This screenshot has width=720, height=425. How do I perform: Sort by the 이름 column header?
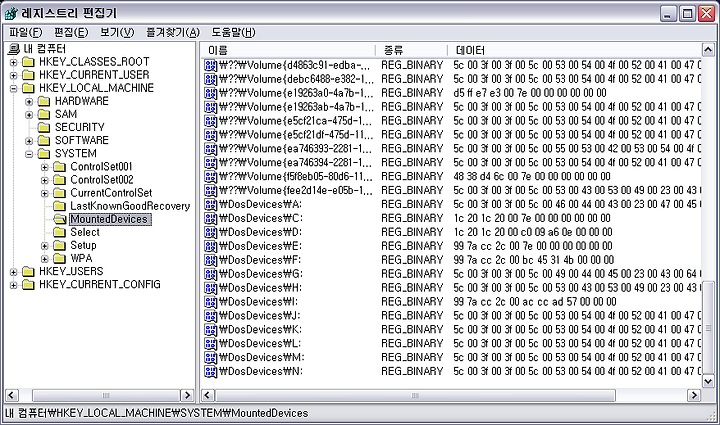[288, 50]
